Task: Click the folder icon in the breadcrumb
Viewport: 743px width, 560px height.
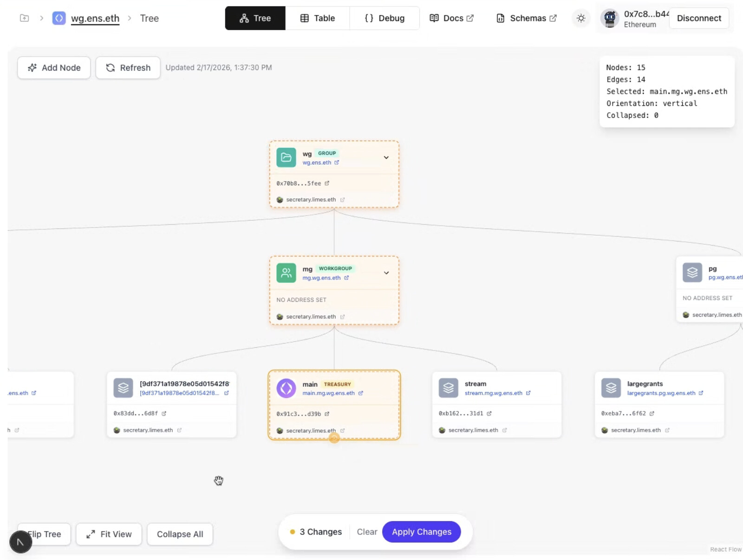Action: [24, 18]
